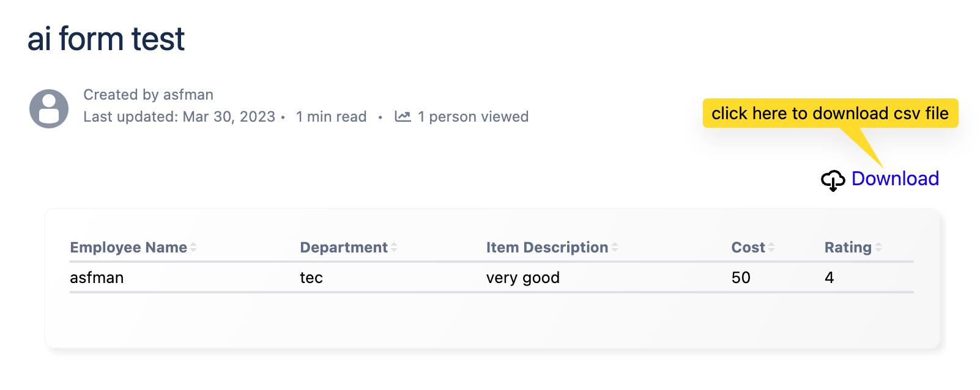This screenshot has height=390, width=980.
Task: Select the rating cell showing 4
Action: pos(829,278)
